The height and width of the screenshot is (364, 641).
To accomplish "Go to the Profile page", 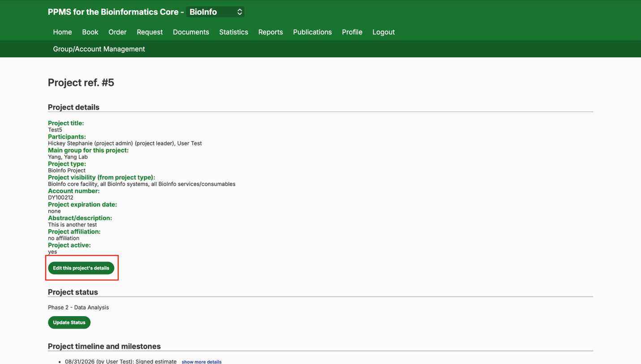I will point(352,32).
